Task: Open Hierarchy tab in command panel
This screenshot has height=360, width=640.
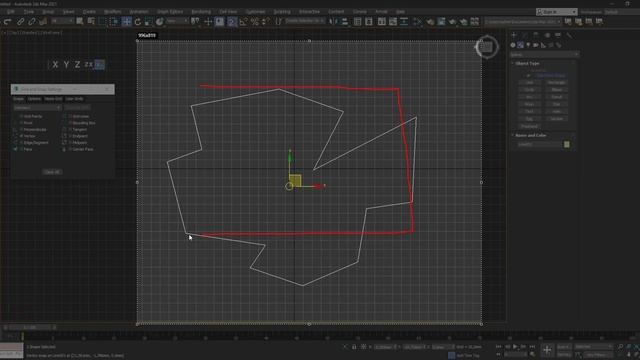Action: coord(536,36)
